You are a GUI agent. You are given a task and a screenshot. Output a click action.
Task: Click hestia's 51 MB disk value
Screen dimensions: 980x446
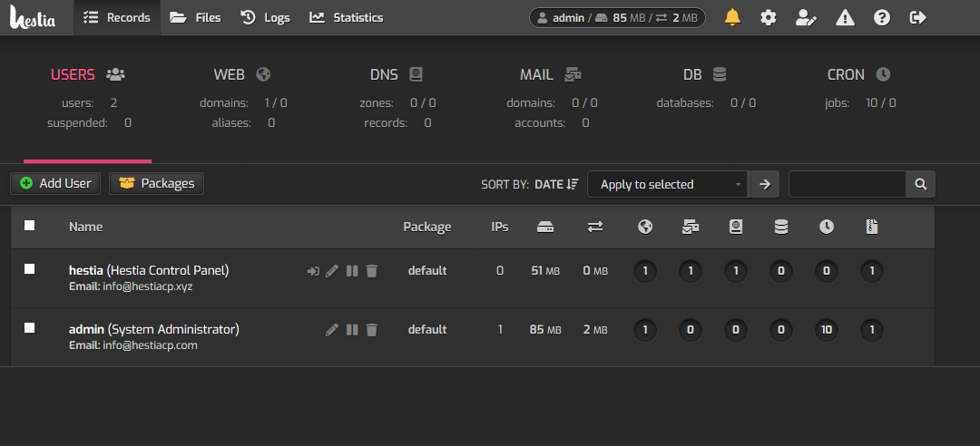pos(545,271)
